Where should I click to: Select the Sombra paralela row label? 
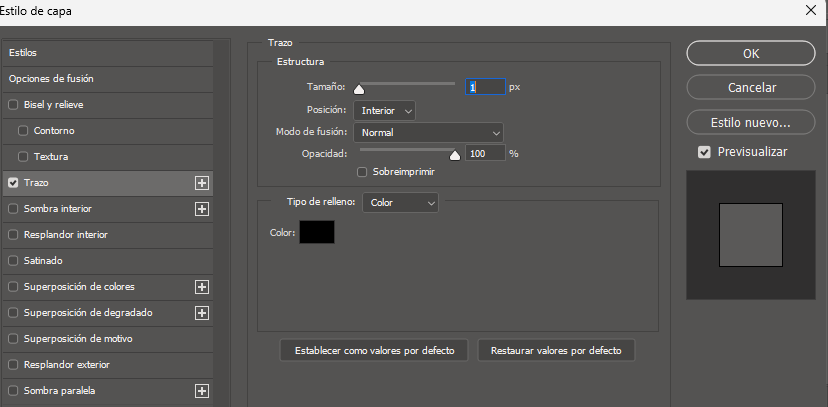[60, 391]
